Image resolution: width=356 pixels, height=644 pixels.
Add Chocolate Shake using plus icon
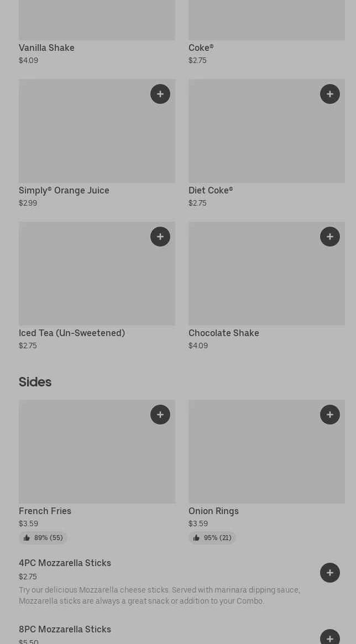click(x=330, y=237)
